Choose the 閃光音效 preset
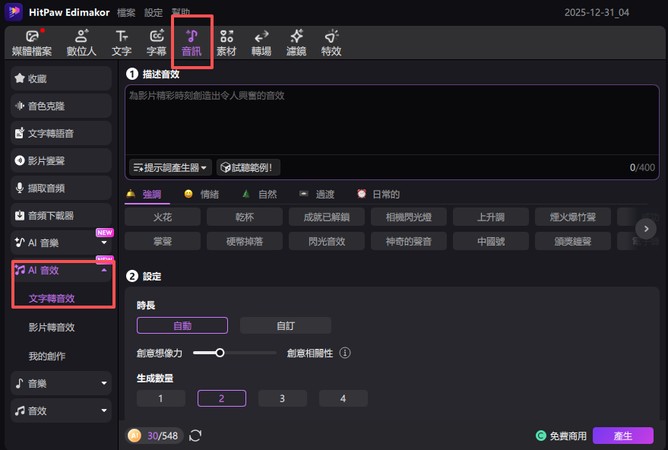 click(327, 241)
